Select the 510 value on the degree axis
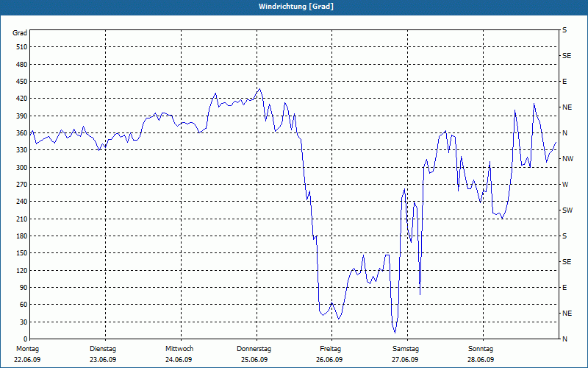Viewport: 588px width, 368px height. coord(22,47)
